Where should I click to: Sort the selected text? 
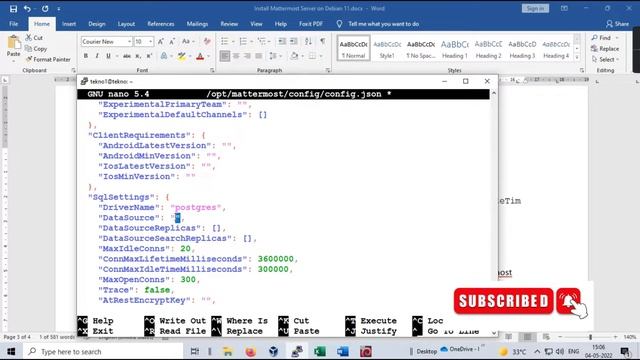pos(309,42)
